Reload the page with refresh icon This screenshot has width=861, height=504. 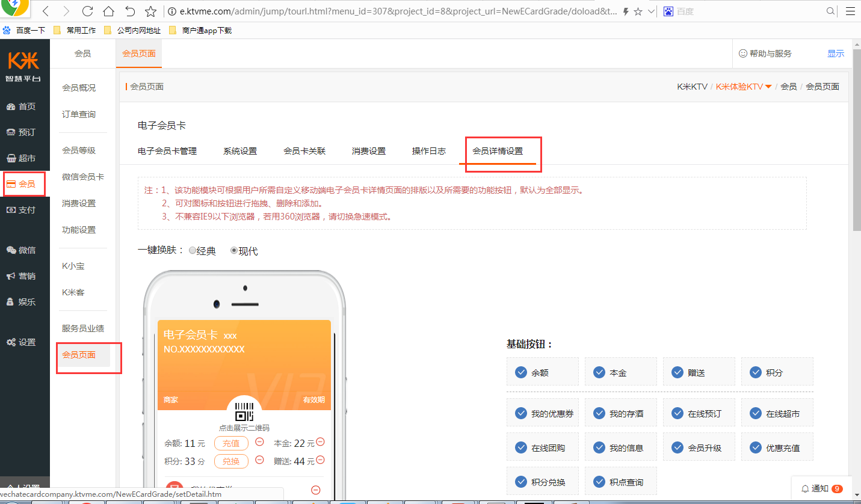[x=87, y=11]
